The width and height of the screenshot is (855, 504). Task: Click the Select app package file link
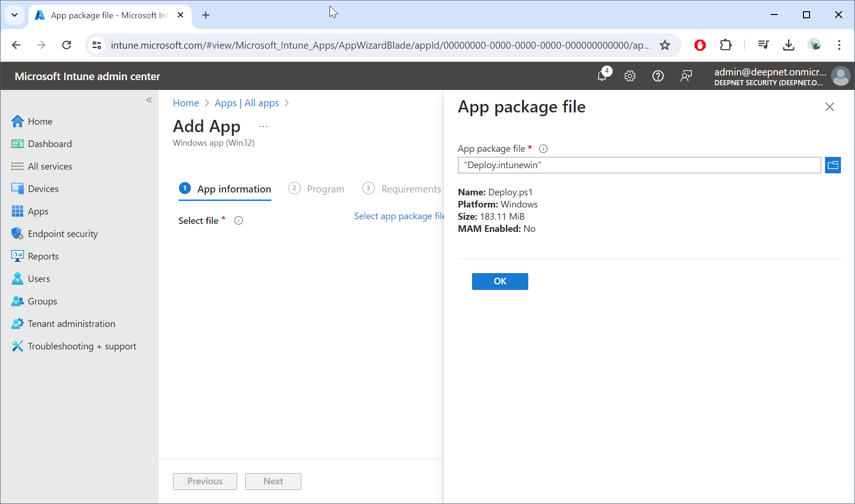click(398, 216)
